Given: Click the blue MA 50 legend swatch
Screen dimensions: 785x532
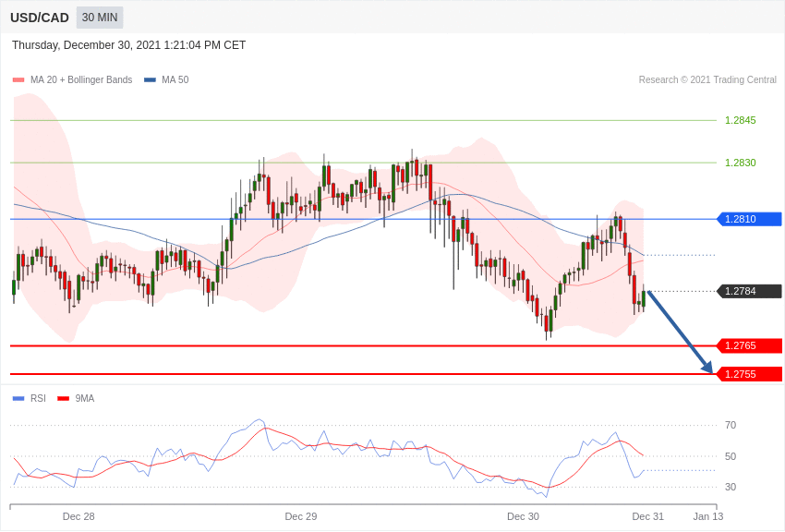Looking at the screenshot, I should point(150,79).
